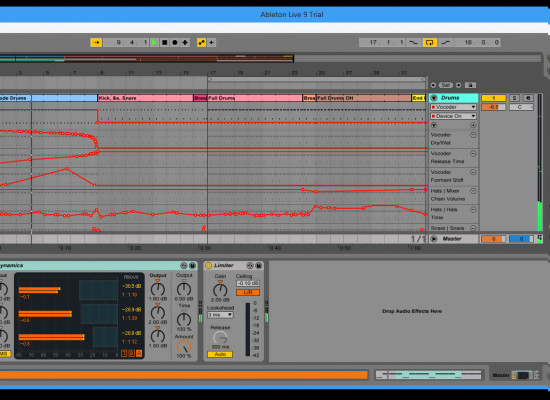The width and height of the screenshot is (550, 400).
Task: Edit the Limiter Ceiling value field
Action: point(248,284)
